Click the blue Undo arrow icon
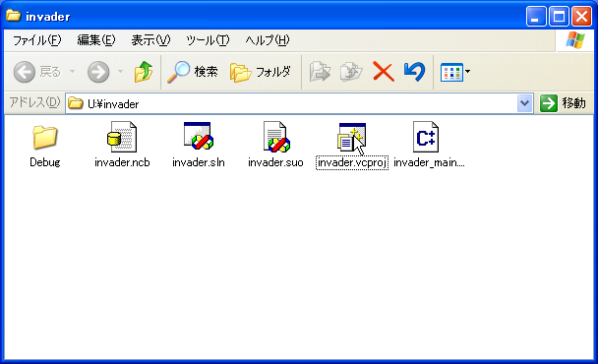The height and width of the screenshot is (364, 598). point(414,72)
